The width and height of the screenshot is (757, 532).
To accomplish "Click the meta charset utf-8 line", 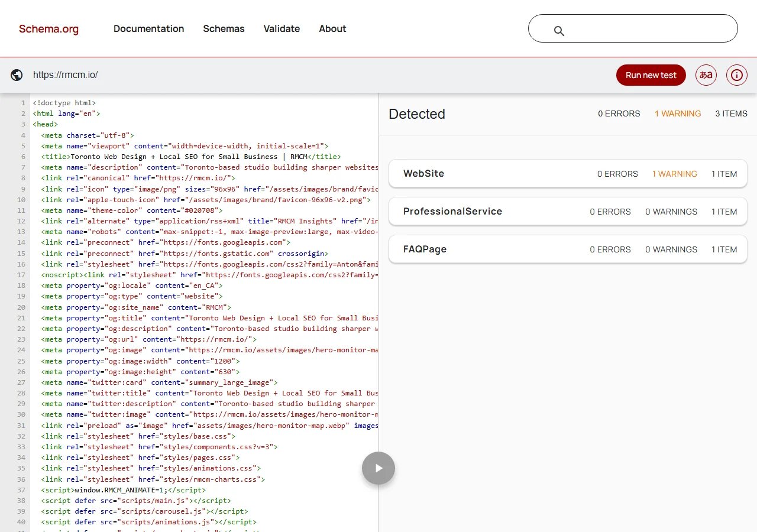I will pyautogui.click(x=88, y=135).
